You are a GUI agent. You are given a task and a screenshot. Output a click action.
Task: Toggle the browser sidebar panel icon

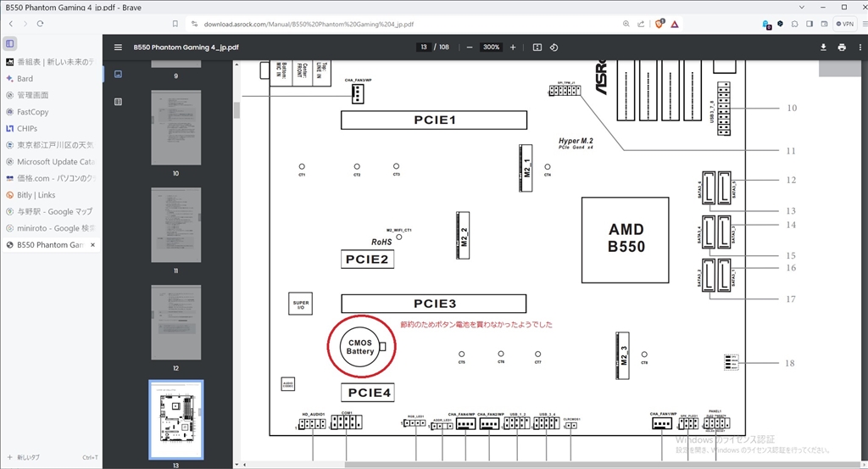click(x=810, y=24)
